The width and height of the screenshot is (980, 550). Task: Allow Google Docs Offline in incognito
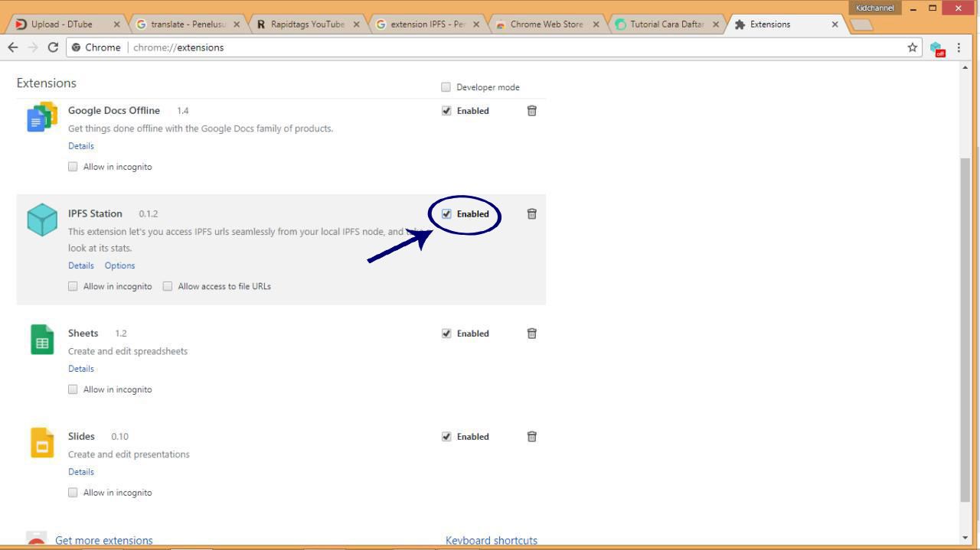pos(73,167)
